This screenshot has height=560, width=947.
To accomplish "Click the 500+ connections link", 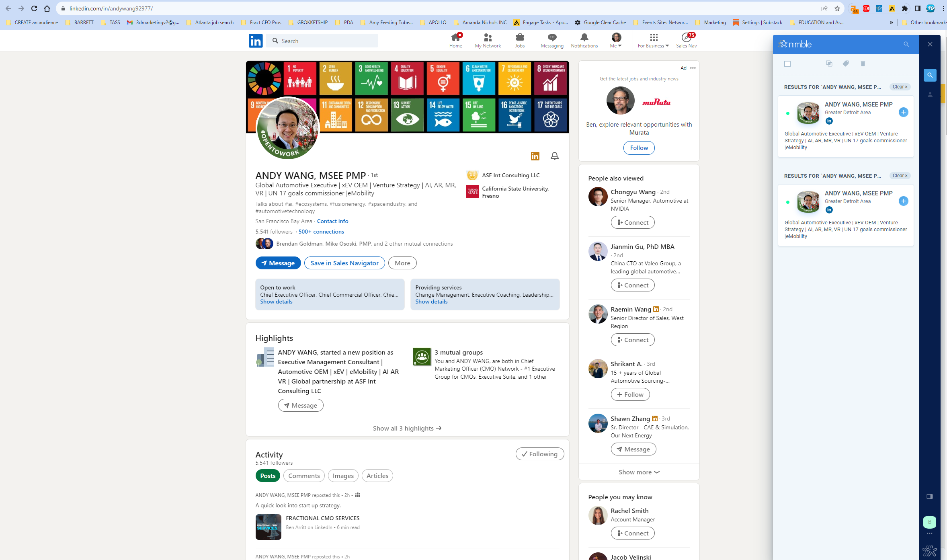I will 321,231.
